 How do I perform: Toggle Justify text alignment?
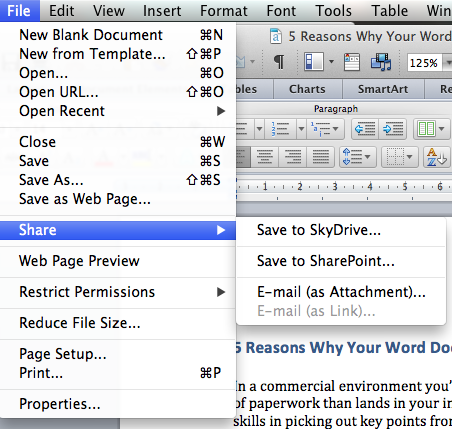320,157
